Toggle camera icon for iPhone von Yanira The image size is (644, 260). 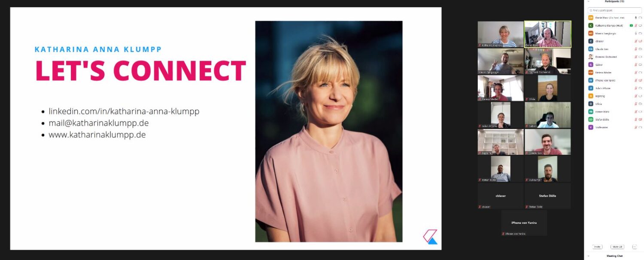click(x=640, y=80)
